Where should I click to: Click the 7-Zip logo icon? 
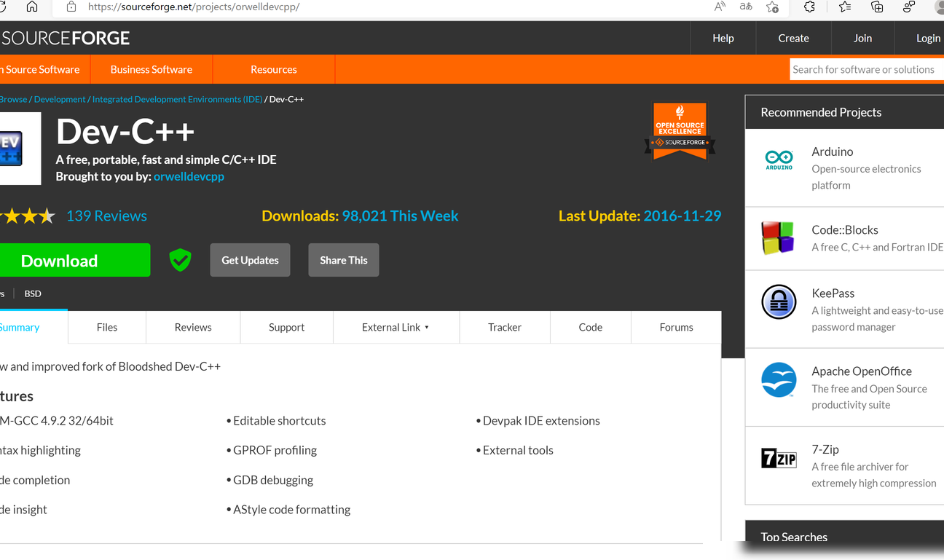coord(779,458)
